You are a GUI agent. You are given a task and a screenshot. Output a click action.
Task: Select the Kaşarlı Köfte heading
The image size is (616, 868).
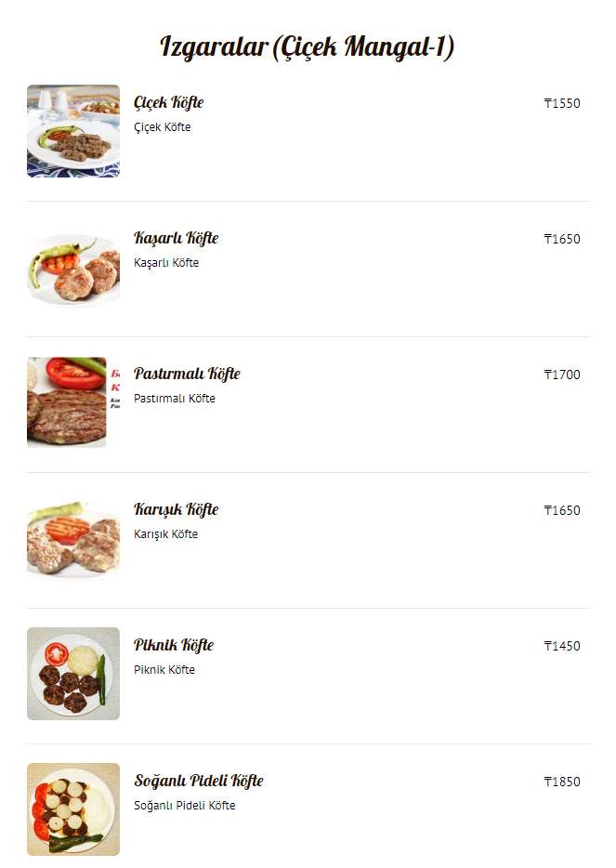pyautogui.click(x=176, y=238)
